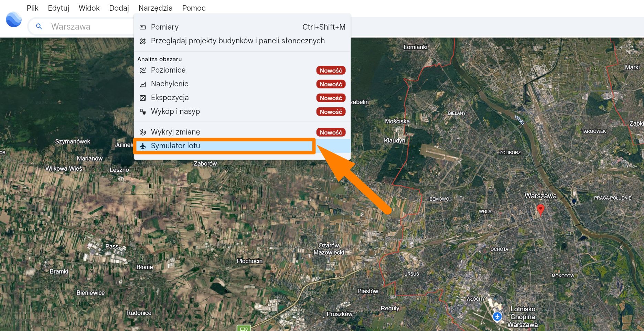Click the Nowość badge next to Nachylenie

pyautogui.click(x=331, y=84)
